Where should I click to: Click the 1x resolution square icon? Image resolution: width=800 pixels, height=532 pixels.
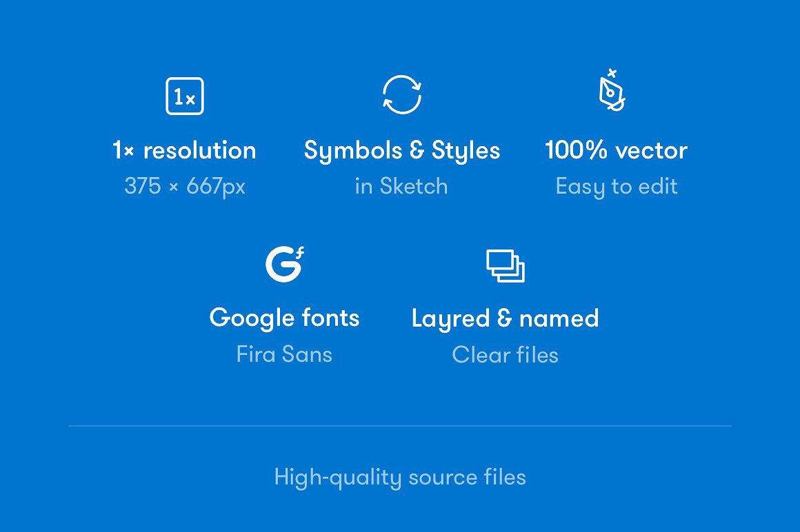(185, 96)
